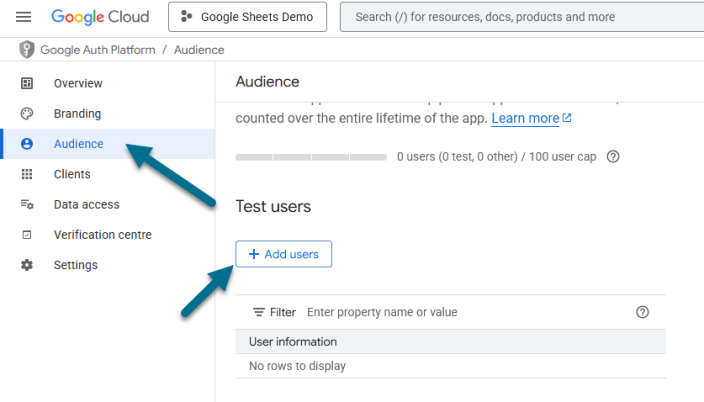Viewport: 704px width, 402px height.
Task: Click the Branding palette icon
Action: (27, 114)
